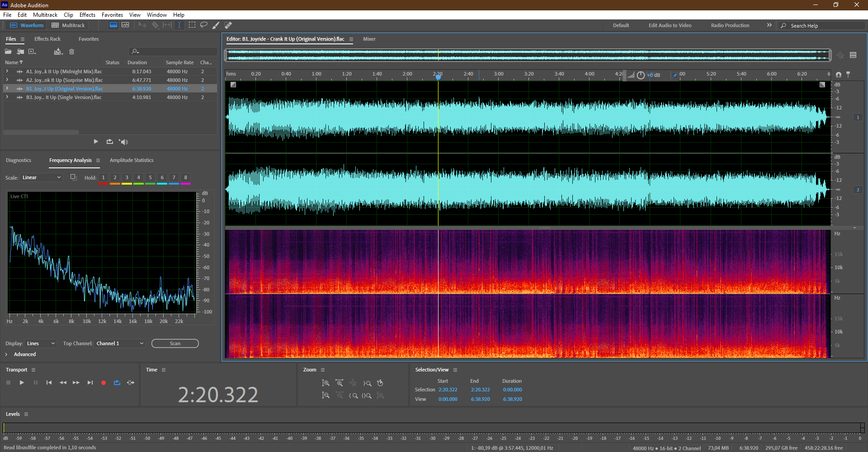Expand the A1. Joy...k It Up (Midnight Mix) file row

click(7, 71)
